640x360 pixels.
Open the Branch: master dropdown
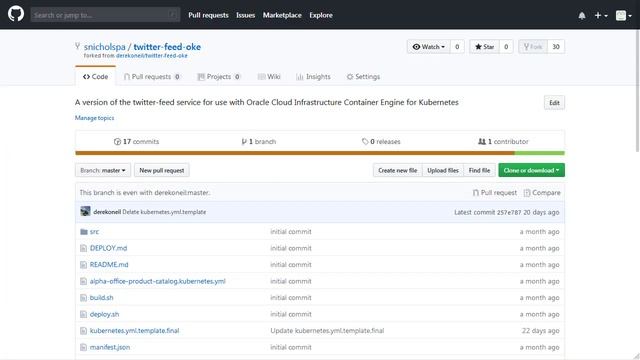click(103, 170)
